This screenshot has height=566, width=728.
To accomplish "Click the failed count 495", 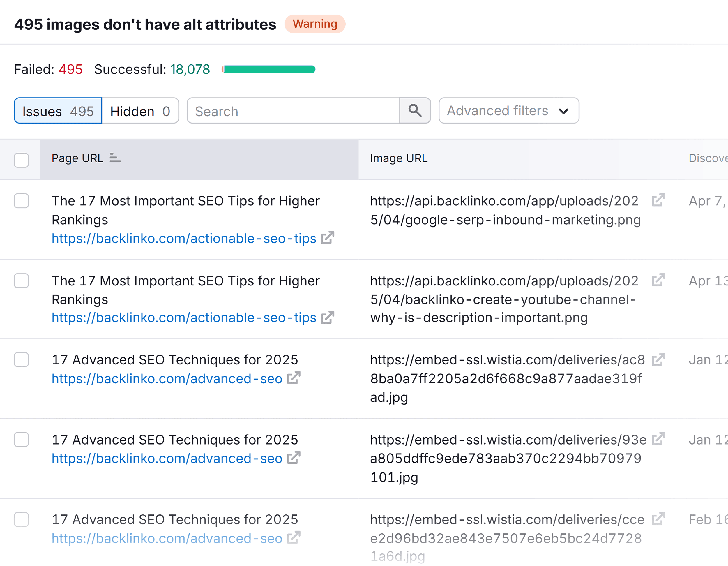I will click(70, 69).
